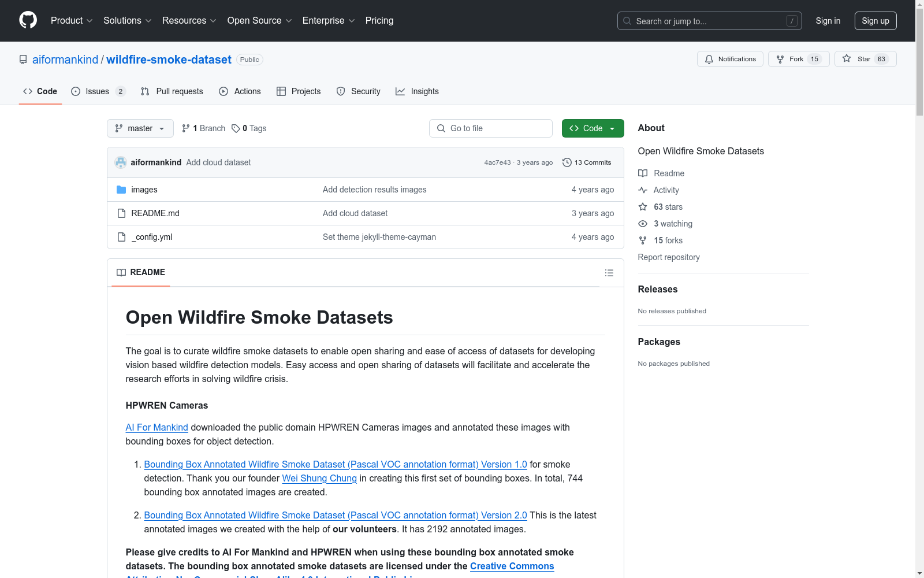The image size is (924, 578).
Task: Open the Packages heading link
Action: click(659, 342)
